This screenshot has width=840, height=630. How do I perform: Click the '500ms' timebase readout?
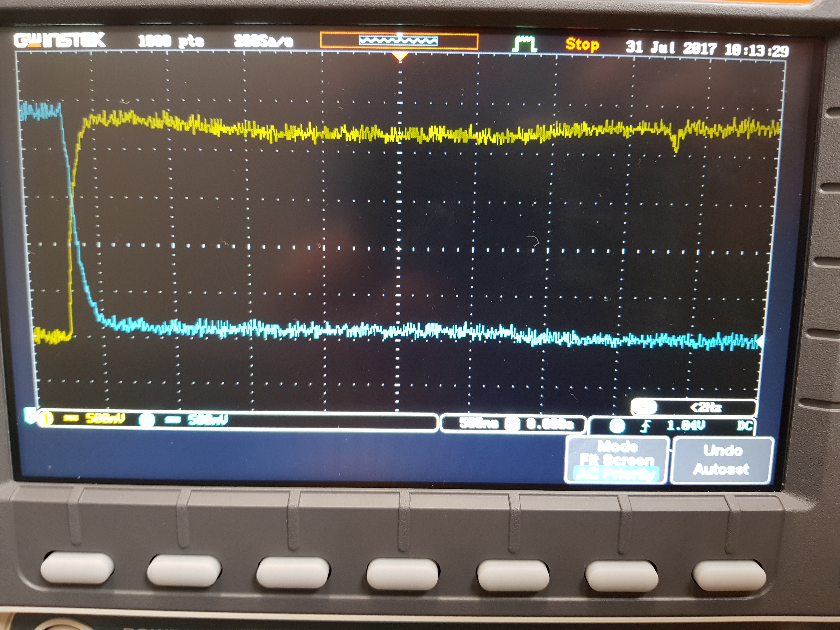479,423
